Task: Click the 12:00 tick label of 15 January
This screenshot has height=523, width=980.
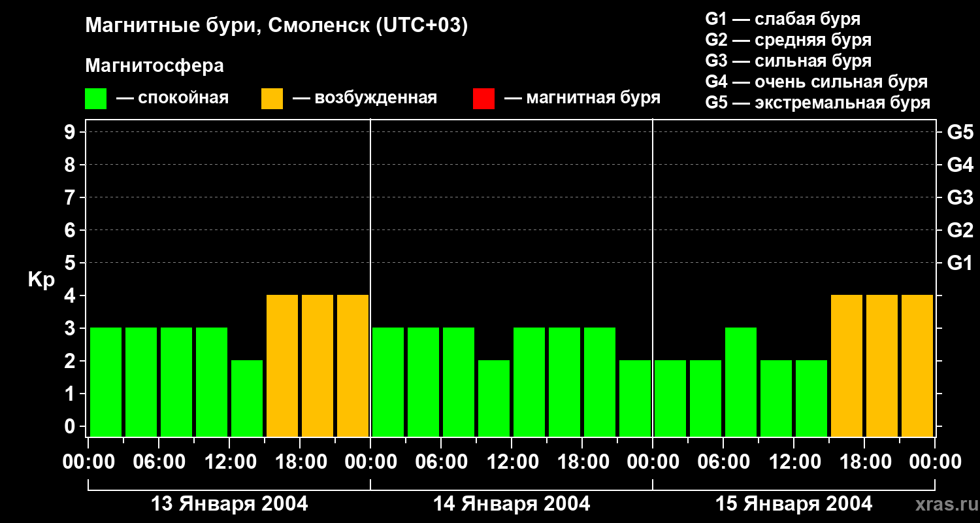Action: pos(794,462)
